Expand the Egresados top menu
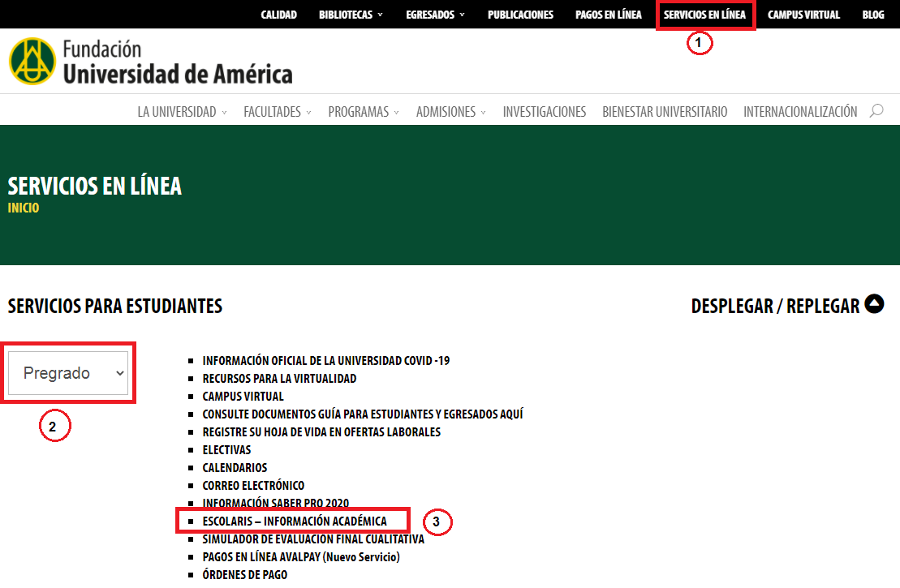The width and height of the screenshot is (900, 588). (435, 15)
